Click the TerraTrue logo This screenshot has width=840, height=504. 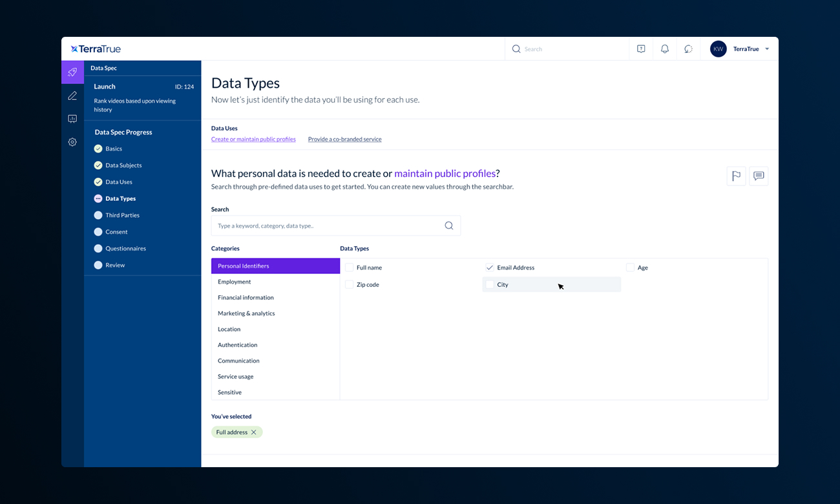click(96, 49)
